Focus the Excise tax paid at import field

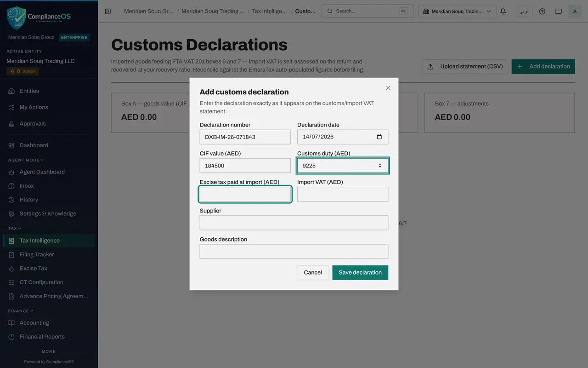(x=245, y=194)
